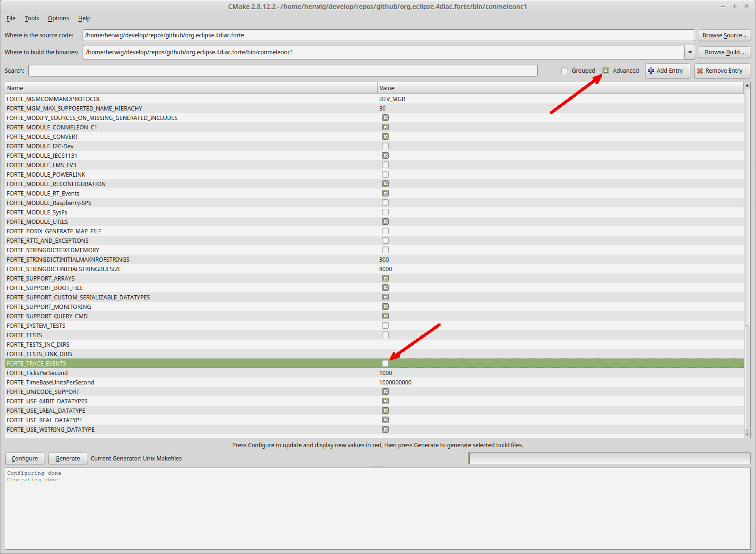Toggle FORTE_MODULE_CONVERT checkbox
756x554 pixels.
(385, 136)
